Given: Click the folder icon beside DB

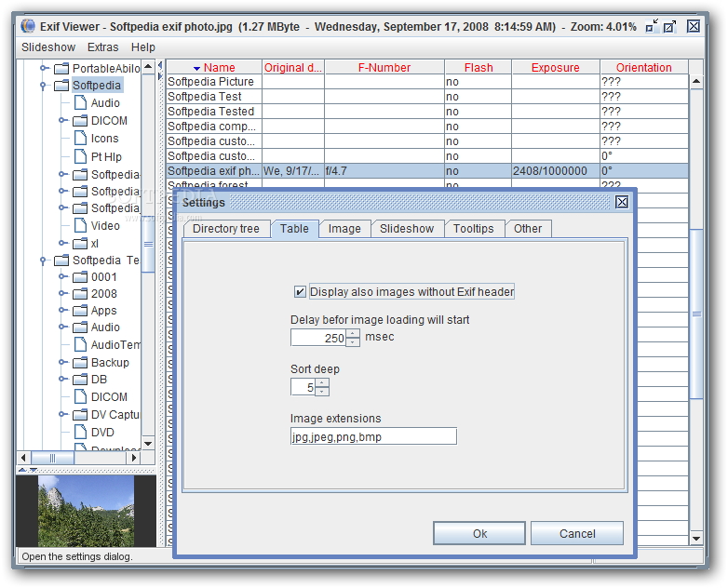Looking at the screenshot, I should click(x=80, y=380).
